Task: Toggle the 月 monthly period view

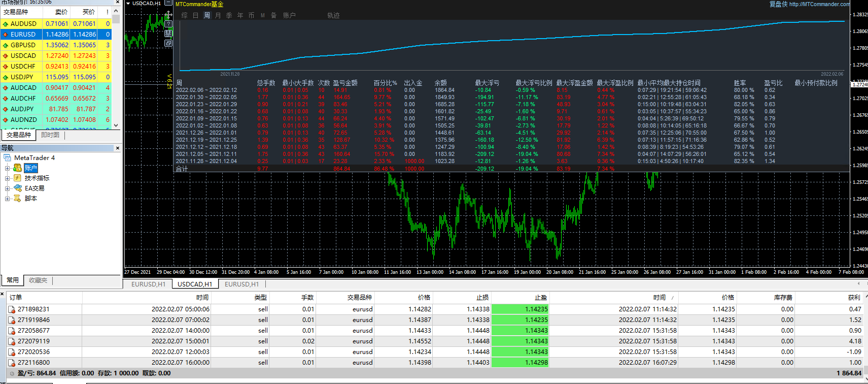Action: point(218,15)
